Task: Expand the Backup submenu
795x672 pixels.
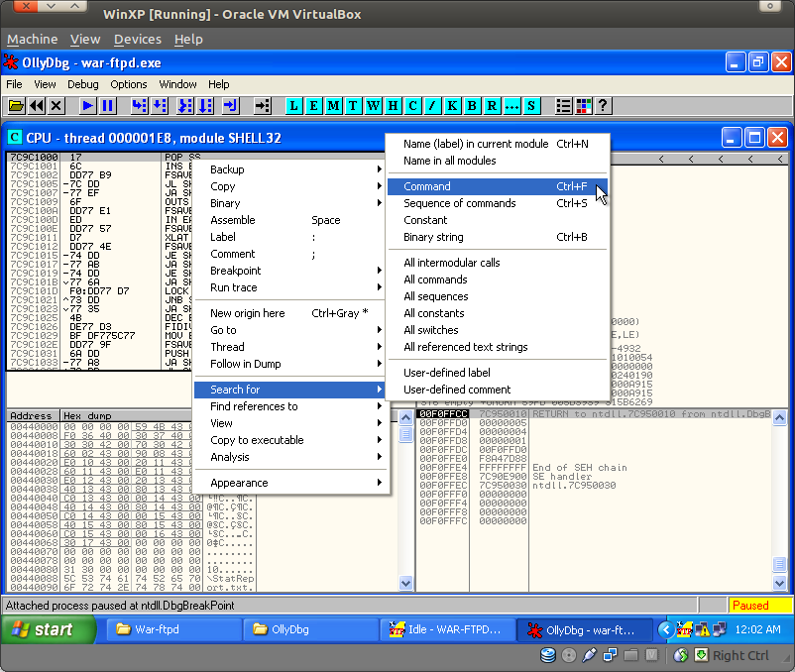Action: (x=289, y=169)
